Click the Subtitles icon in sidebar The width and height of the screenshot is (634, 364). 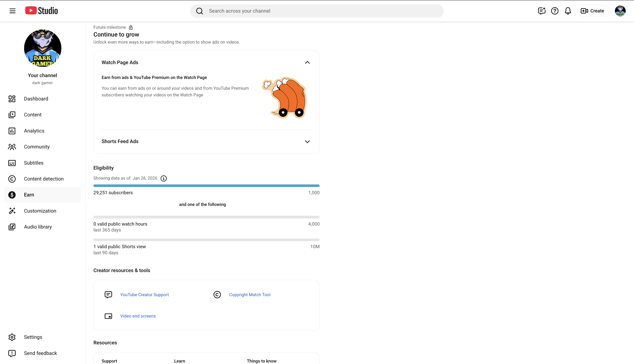tap(12, 163)
